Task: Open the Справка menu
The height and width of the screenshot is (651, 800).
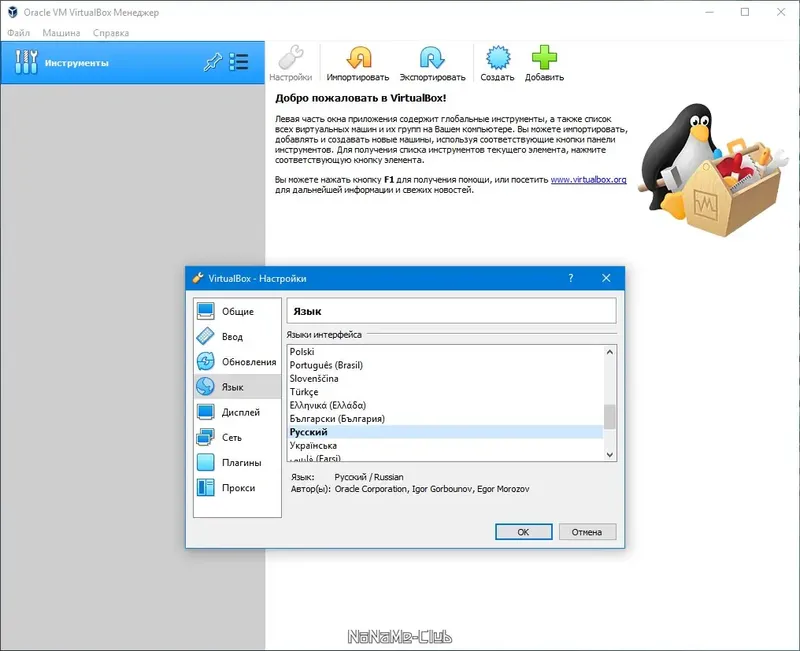Action: (111, 33)
